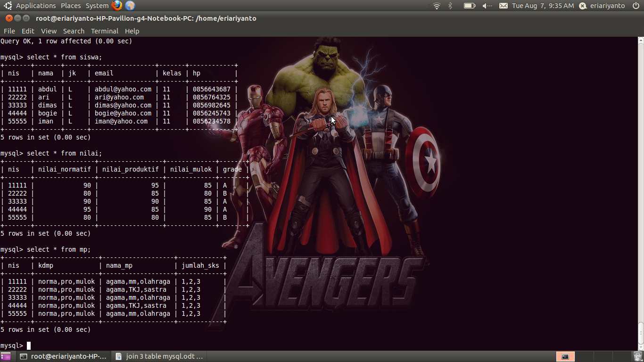Click the 'bogie@yahoo.com' email cell
Viewport: 644px width, 362px height.
click(x=123, y=113)
